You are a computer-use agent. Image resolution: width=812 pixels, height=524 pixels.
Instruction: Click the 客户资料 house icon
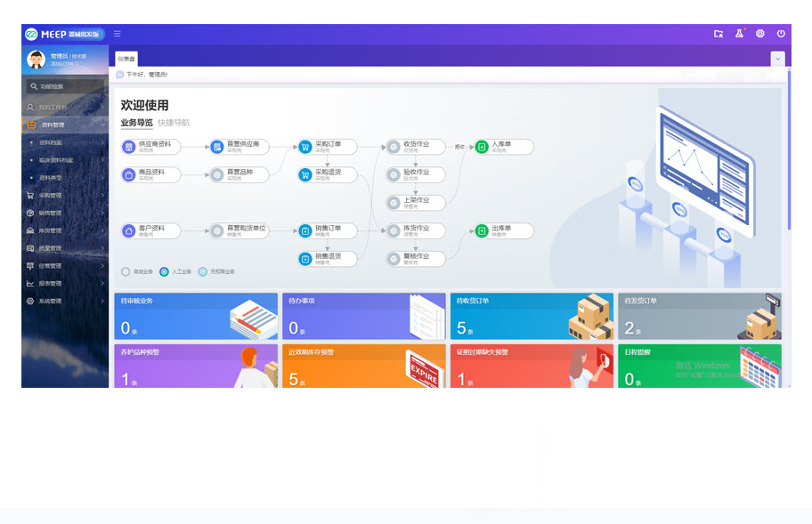click(128, 230)
